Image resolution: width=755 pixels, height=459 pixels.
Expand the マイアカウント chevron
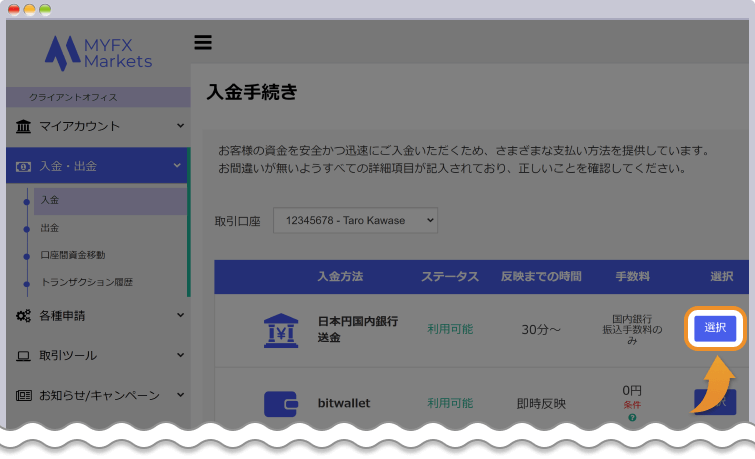(180, 126)
